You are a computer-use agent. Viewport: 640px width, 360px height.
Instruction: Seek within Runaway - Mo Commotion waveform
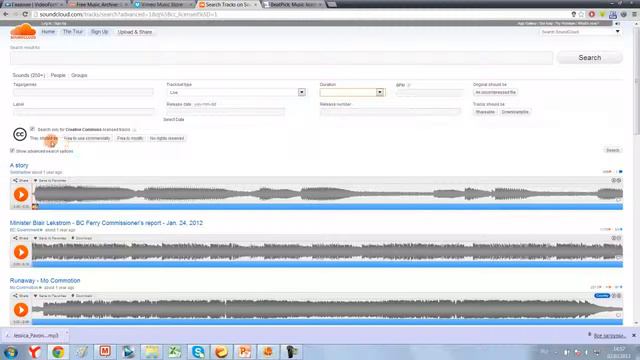[x=327, y=309]
